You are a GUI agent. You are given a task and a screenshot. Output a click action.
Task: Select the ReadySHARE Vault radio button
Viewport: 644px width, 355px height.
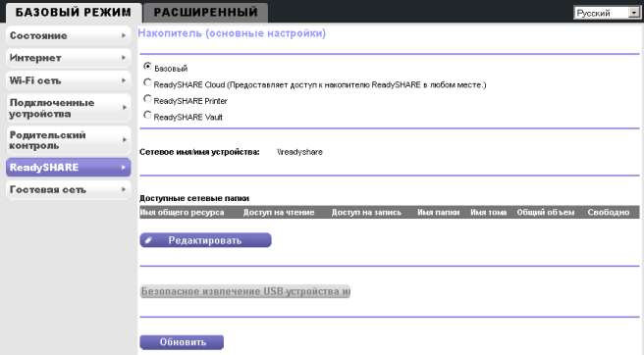coord(147,116)
